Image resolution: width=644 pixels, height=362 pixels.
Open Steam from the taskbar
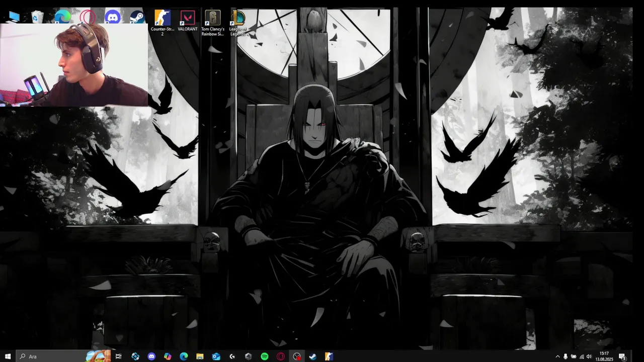pos(312,356)
